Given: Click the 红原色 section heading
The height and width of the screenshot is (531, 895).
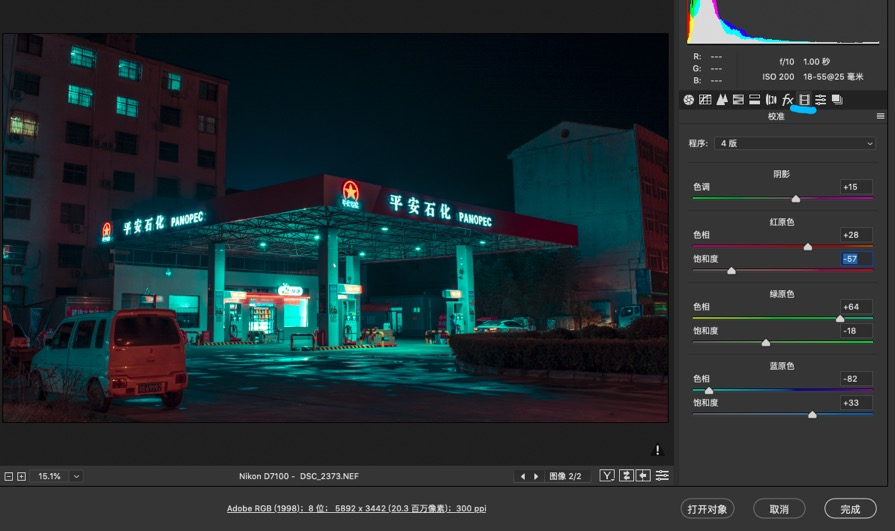Looking at the screenshot, I should tap(781, 222).
